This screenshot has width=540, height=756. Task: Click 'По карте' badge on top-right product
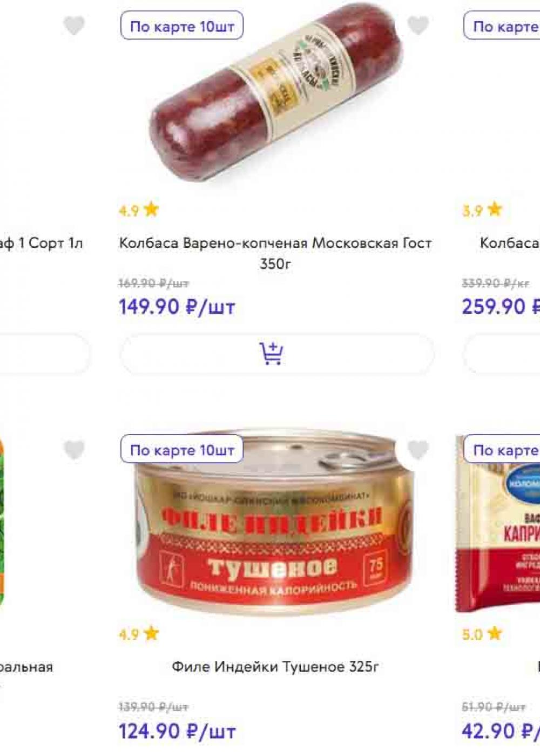pyautogui.click(x=502, y=26)
